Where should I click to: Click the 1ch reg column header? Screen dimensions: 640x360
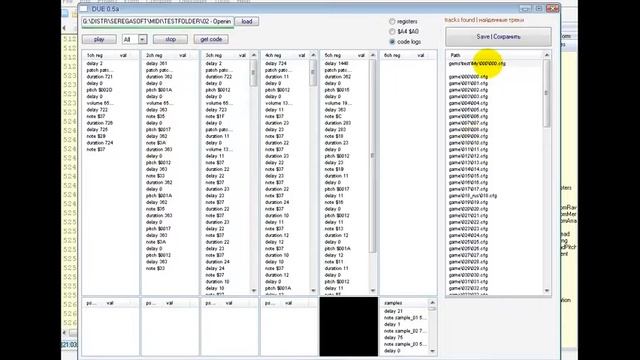(95, 55)
